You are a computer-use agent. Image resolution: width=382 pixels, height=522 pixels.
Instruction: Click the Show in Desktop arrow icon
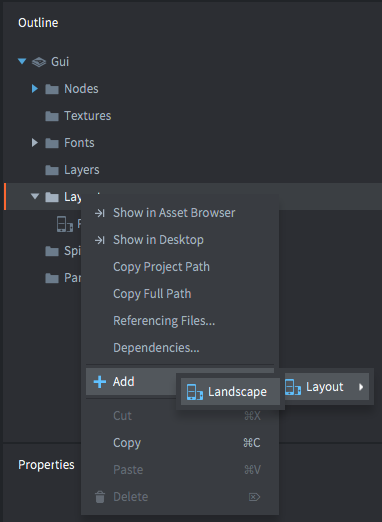point(100,240)
